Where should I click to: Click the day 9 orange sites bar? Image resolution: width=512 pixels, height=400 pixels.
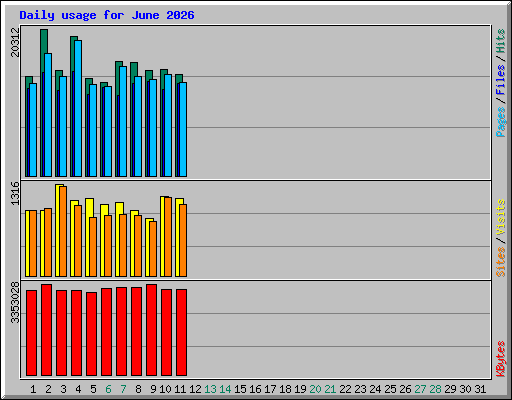click(153, 249)
